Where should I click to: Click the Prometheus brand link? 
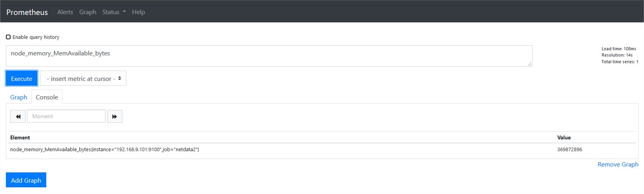pos(27,12)
